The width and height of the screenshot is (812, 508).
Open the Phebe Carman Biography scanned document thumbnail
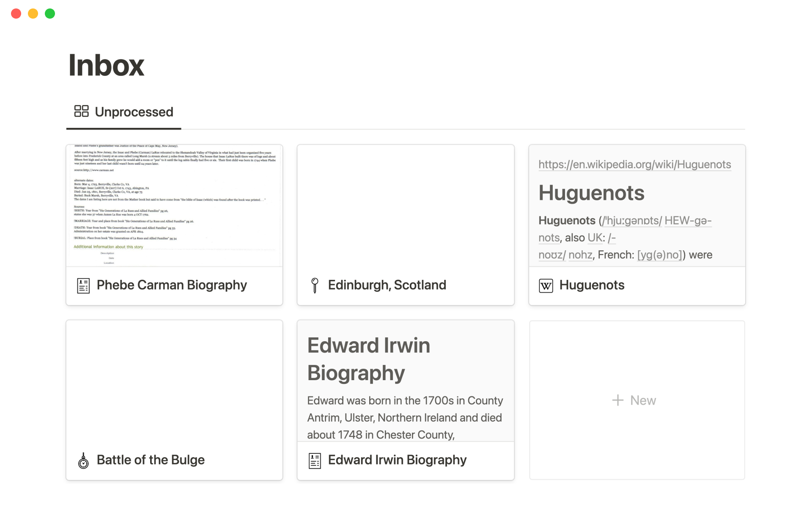click(x=174, y=205)
